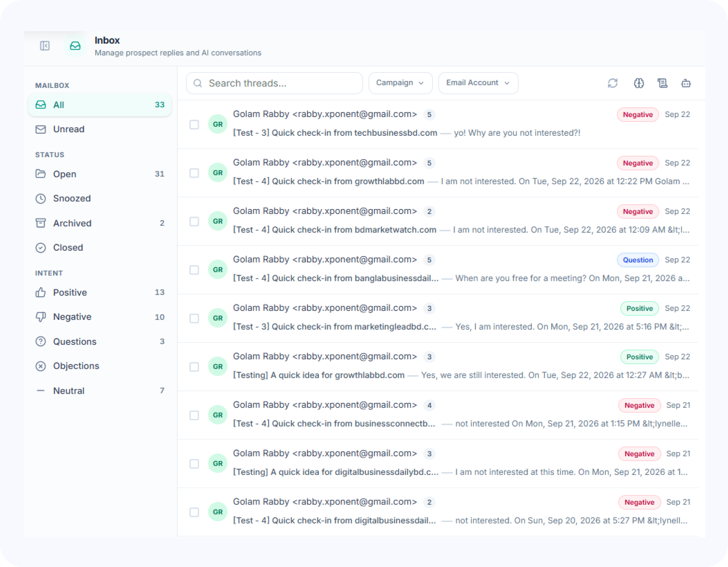Click the Inbox page title

click(107, 40)
